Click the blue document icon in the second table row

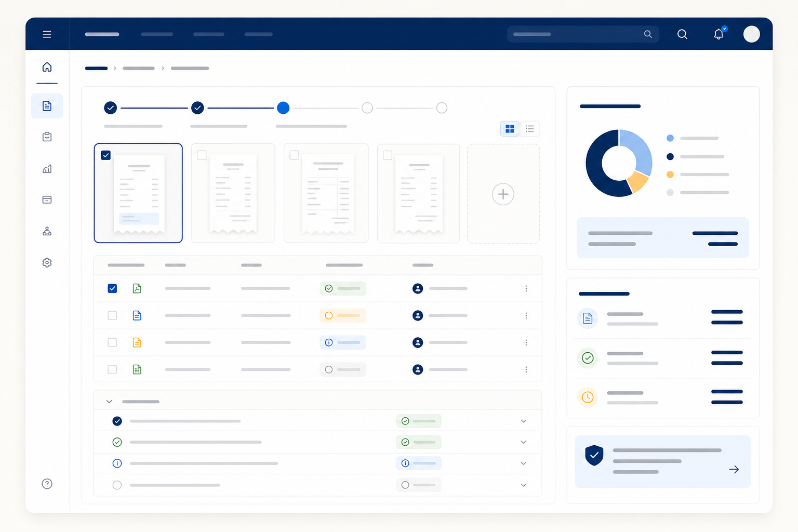[137, 315]
